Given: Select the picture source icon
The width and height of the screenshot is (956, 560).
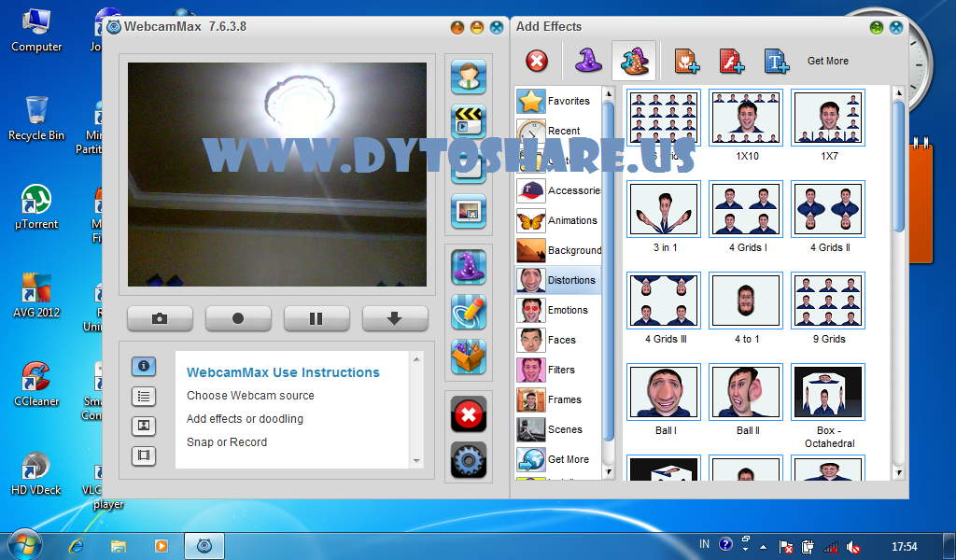Looking at the screenshot, I should (469, 211).
